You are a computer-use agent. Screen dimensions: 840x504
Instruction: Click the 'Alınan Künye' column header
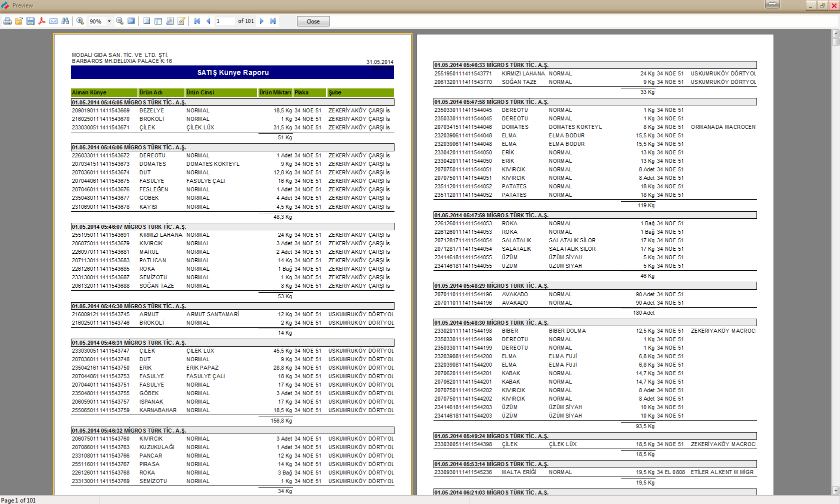tap(104, 92)
